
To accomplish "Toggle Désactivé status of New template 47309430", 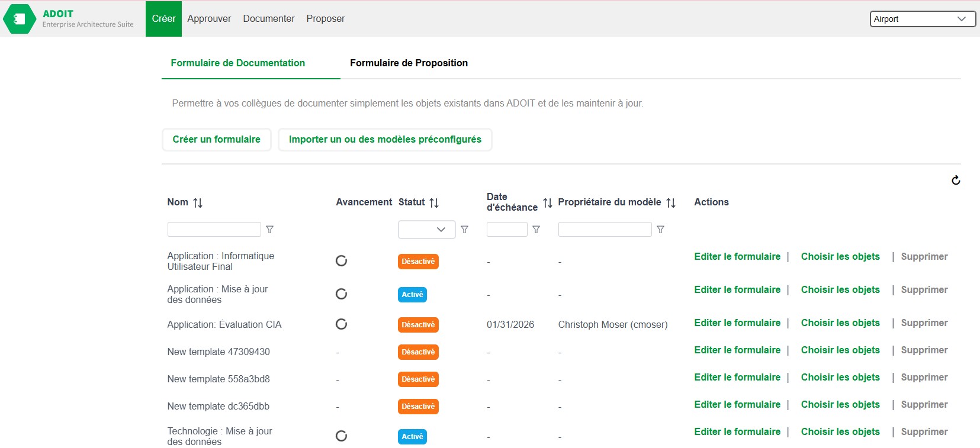I will click(418, 352).
